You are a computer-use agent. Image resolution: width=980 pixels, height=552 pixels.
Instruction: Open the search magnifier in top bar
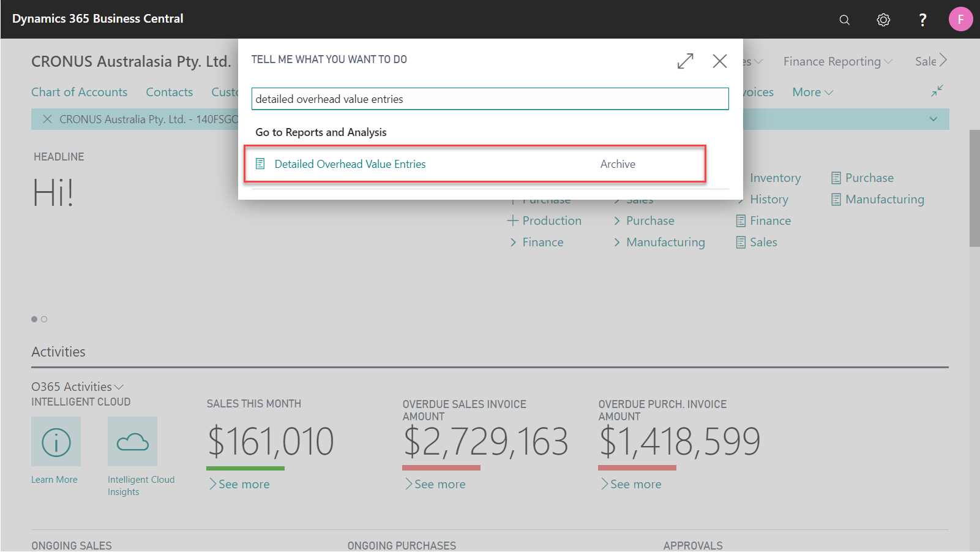tap(844, 20)
